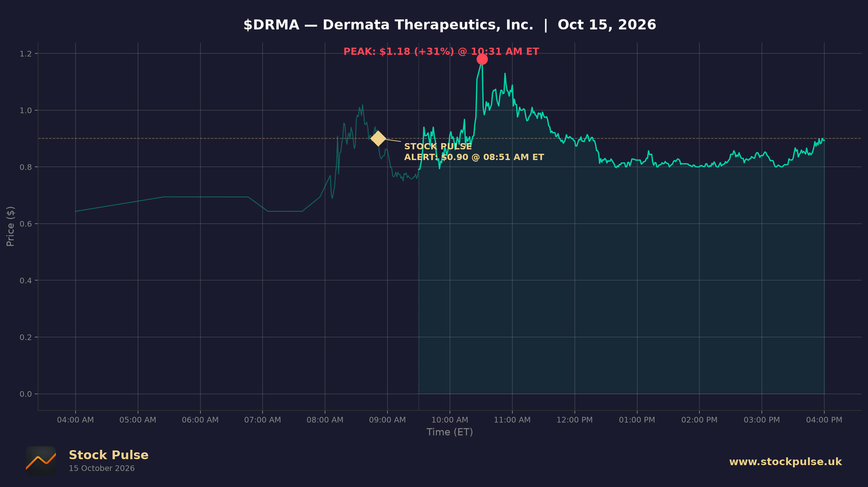Click the 11:00 AM time tick label
This screenshot has width=868, height=487.
(x=512, y=420)
